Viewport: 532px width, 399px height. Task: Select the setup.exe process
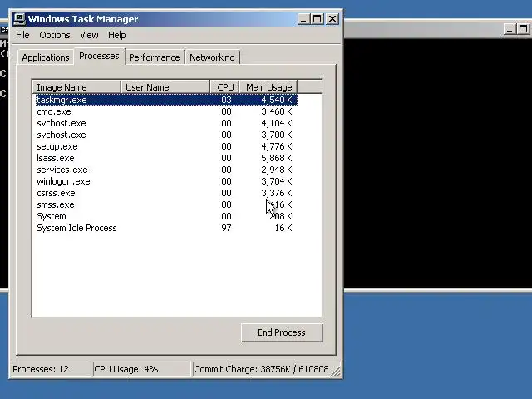(166, 146)
